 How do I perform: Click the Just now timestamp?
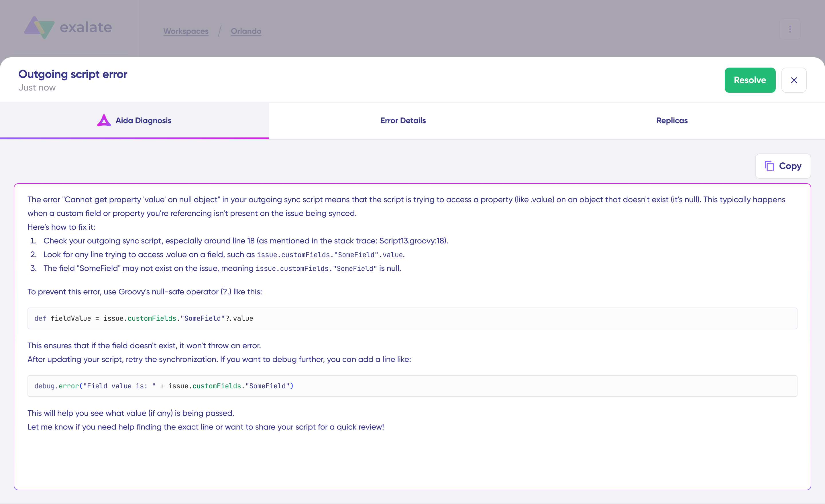37,88
